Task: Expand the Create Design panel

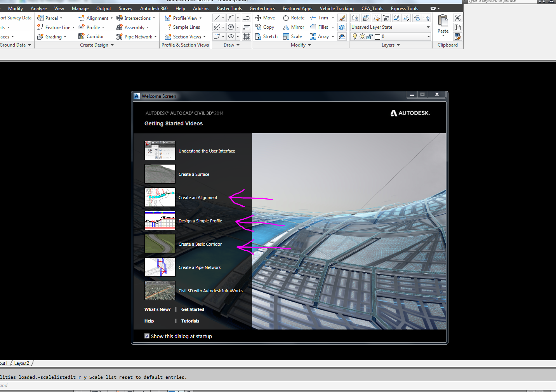Action: (x=97, y=45)
